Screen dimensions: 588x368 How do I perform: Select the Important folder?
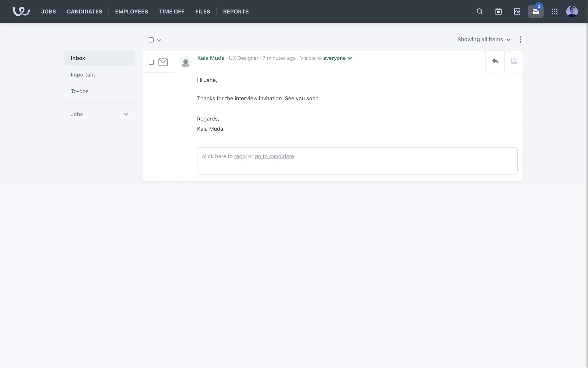point(83,75)
